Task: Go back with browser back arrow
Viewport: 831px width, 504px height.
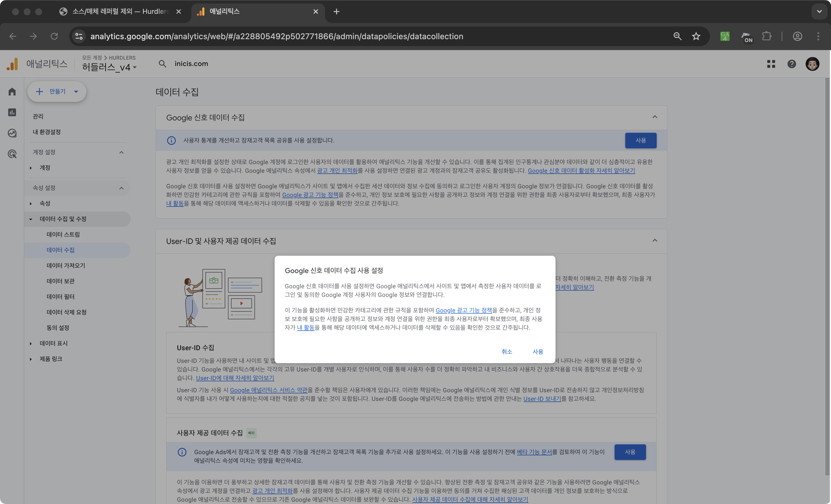Action: tap(13, 36)
